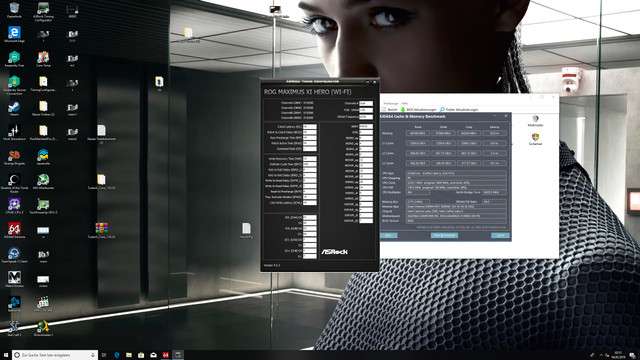
Task: Launch Core Temp desktop shortcut
Action: [43, 59]
